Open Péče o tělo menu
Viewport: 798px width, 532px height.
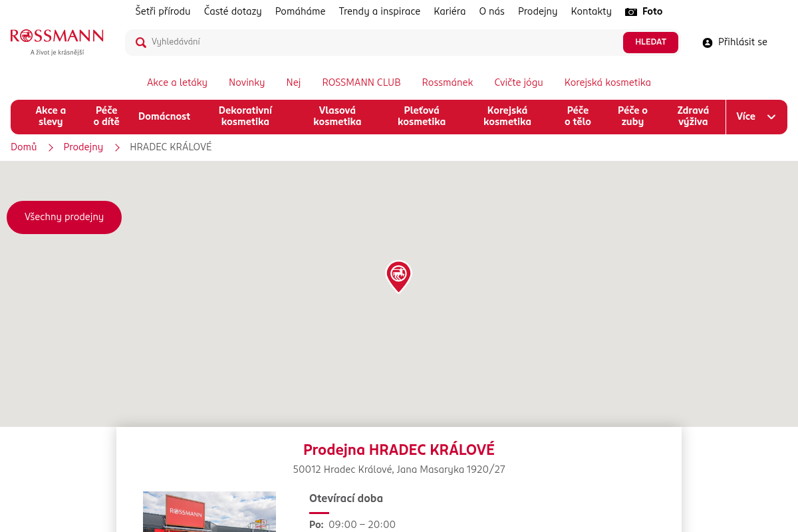(578, 116)
